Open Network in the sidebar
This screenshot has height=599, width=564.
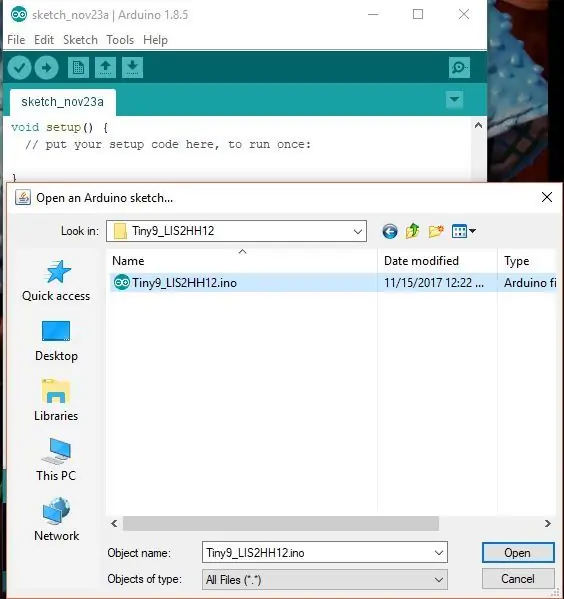tap(56, 520)
